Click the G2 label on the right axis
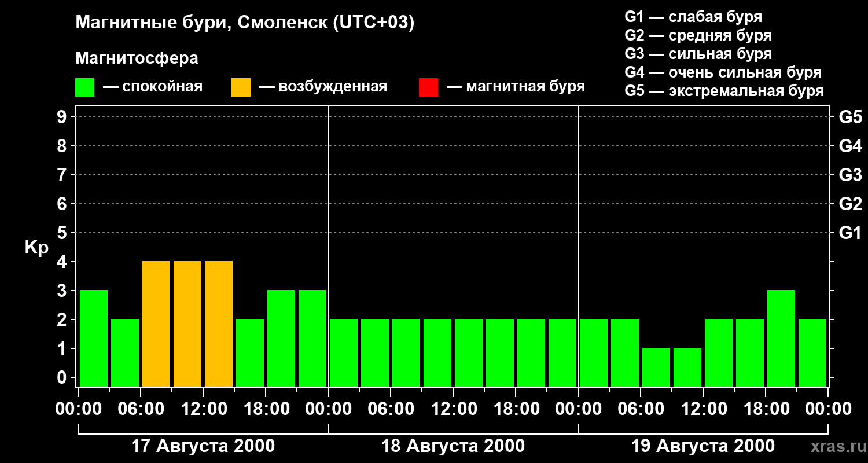Viewport: 868px width, 463px height. [850, 204]
